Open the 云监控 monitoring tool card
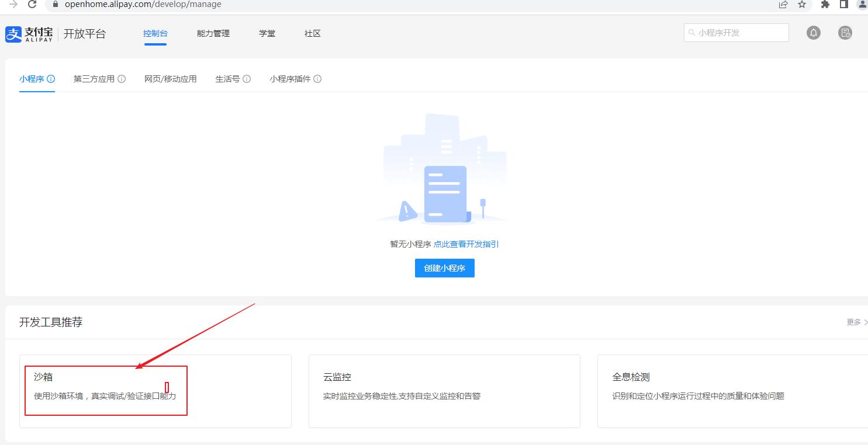868x445 pixels. [x=444, y=391]
